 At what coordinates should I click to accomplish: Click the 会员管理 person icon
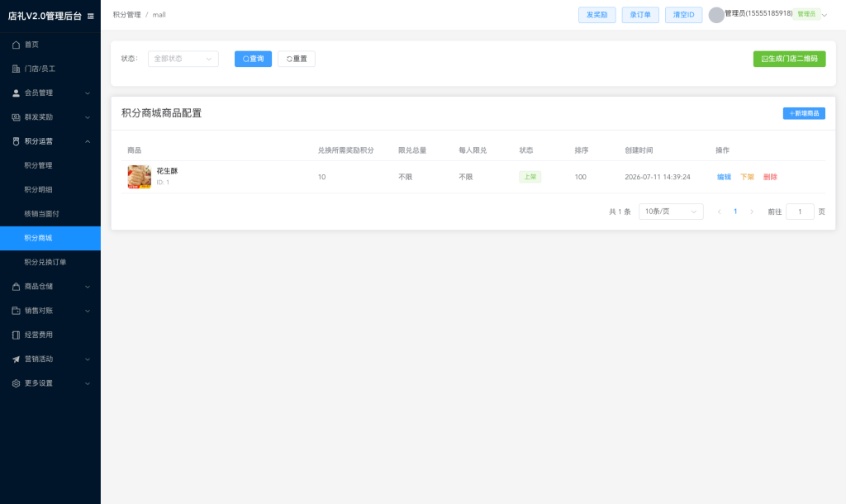(17, 93)
